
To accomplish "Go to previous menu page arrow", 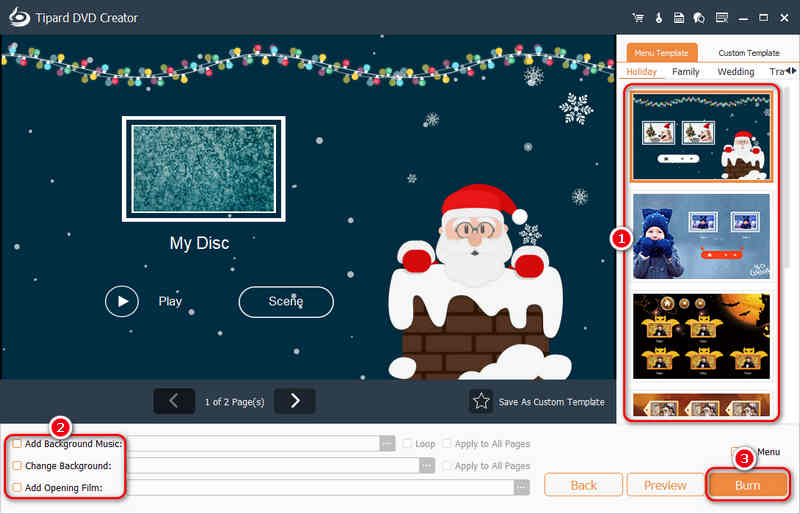I will (174, 401).
